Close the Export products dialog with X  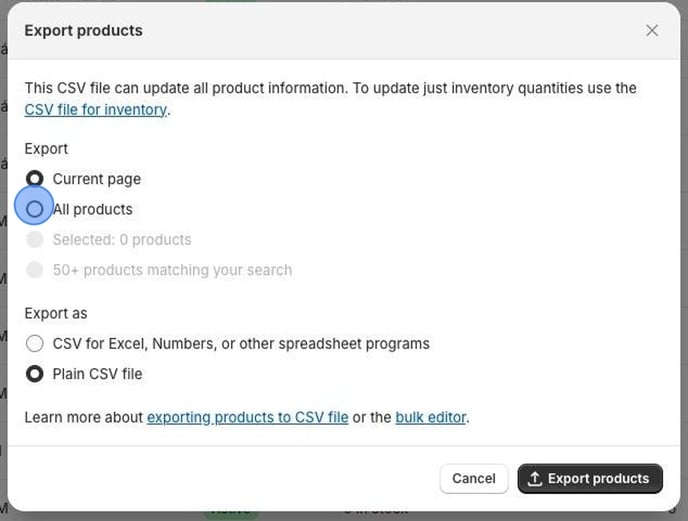pyautogui.click(x=652, y=31)
